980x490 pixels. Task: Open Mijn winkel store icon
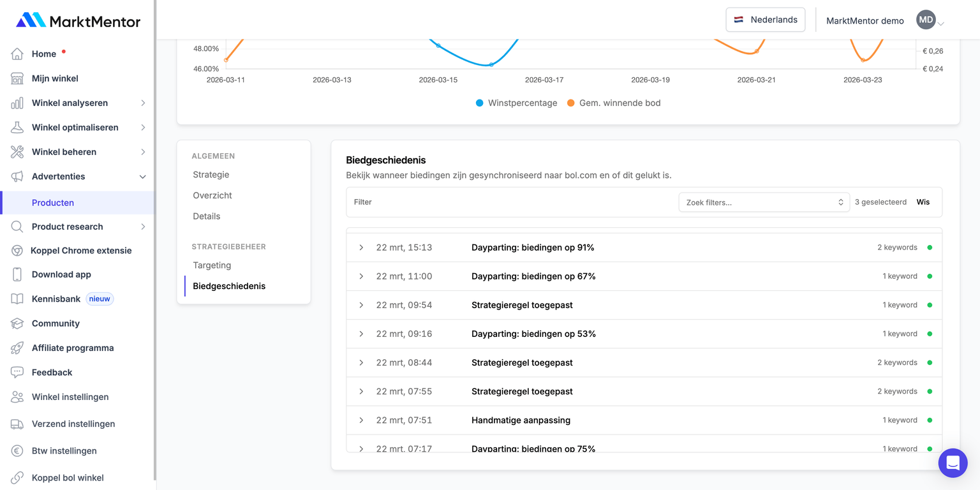tap(17, 78)
